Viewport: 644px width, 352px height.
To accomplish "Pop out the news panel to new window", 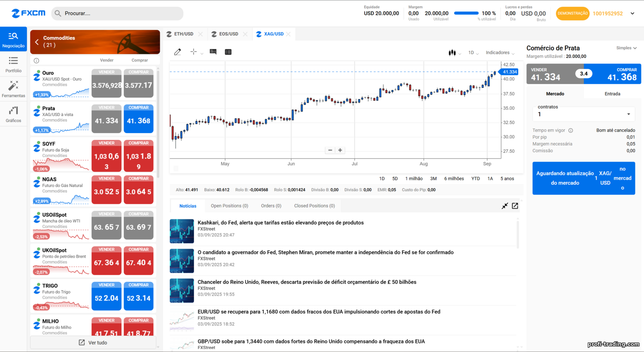I will click(515, 206).
